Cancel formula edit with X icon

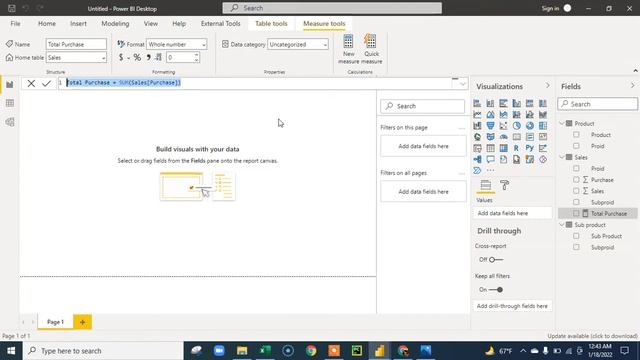pos(31,83)
